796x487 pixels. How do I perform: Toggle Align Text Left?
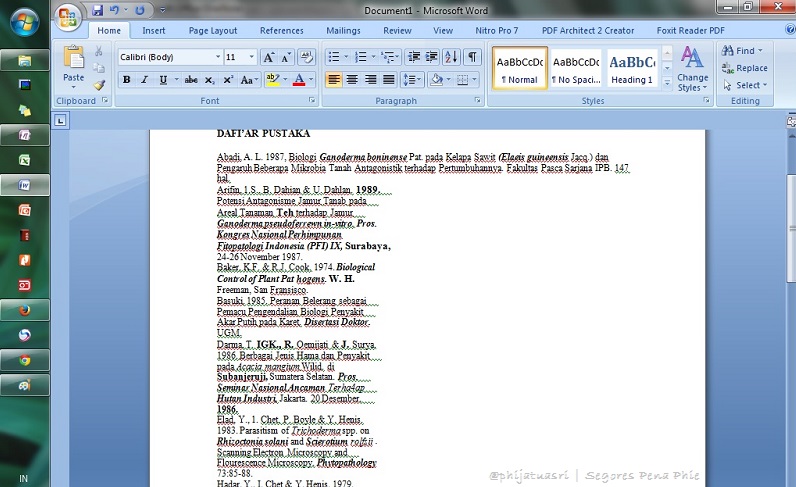(x=334, y=80)
